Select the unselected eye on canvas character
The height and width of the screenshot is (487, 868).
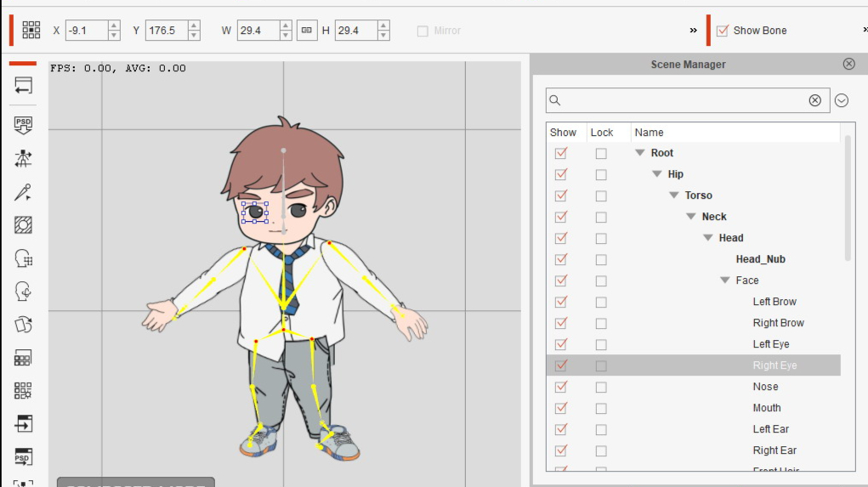pos(298,210)
